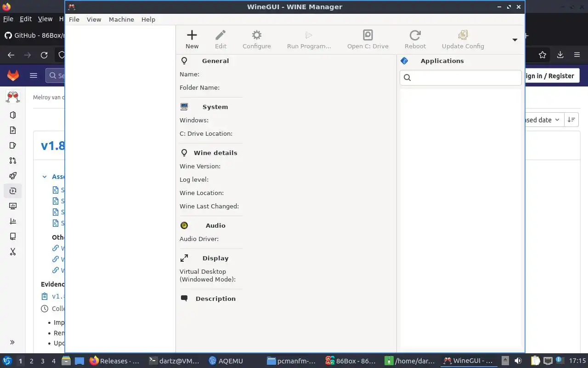588x368 pixels.
Task: Click the 'Folder Name:' label
Action: point(199,87)
